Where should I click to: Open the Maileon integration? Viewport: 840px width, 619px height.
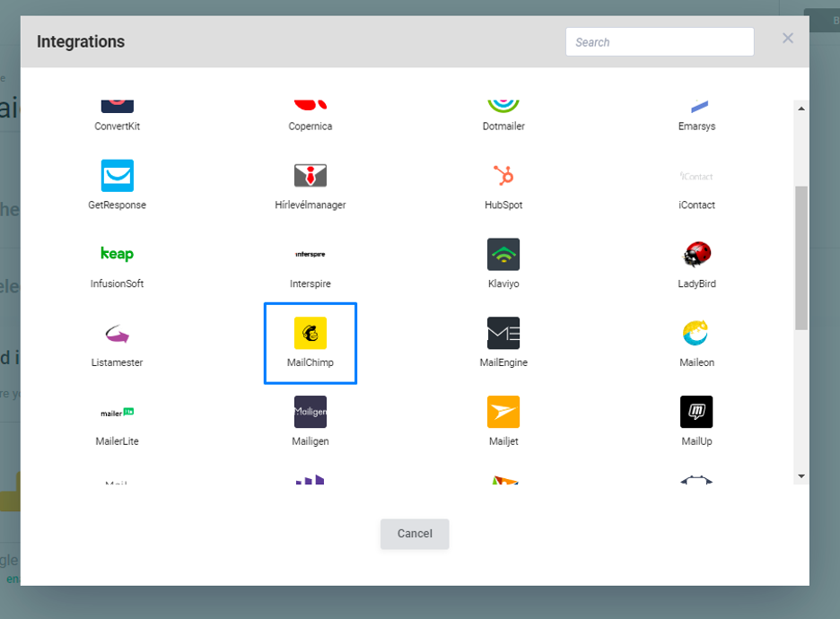tap(696, 332)
